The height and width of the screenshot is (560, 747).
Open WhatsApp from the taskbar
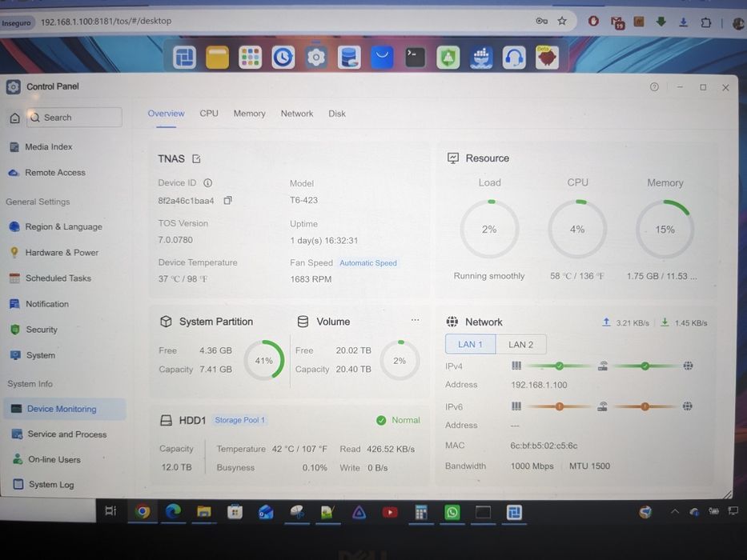point(452,512)
